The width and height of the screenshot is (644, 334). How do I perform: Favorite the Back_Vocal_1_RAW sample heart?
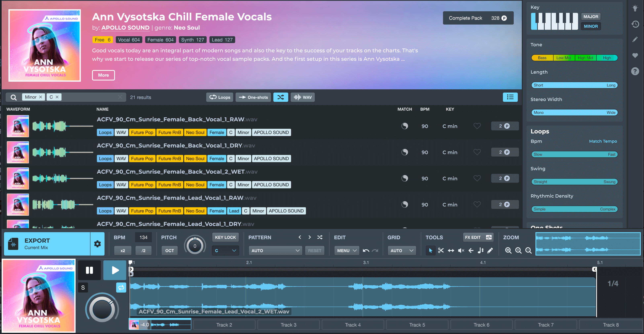click(x=477, y=126)
